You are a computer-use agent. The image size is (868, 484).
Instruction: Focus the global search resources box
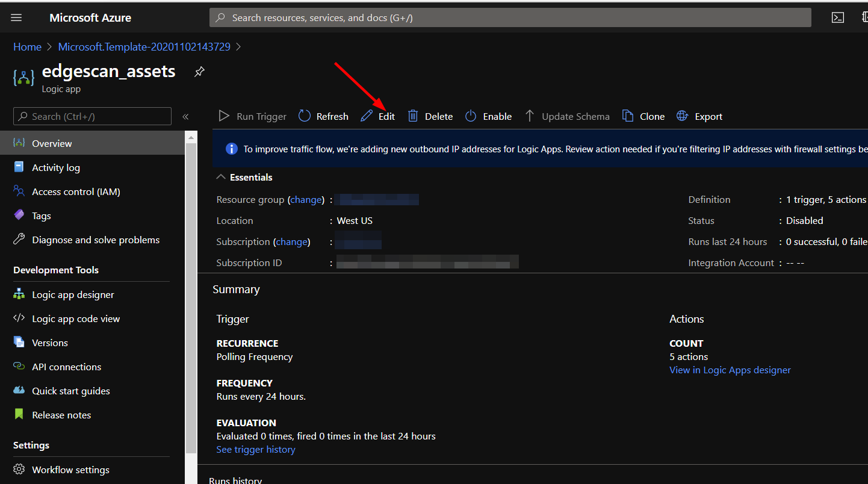[x=510, y=17]
